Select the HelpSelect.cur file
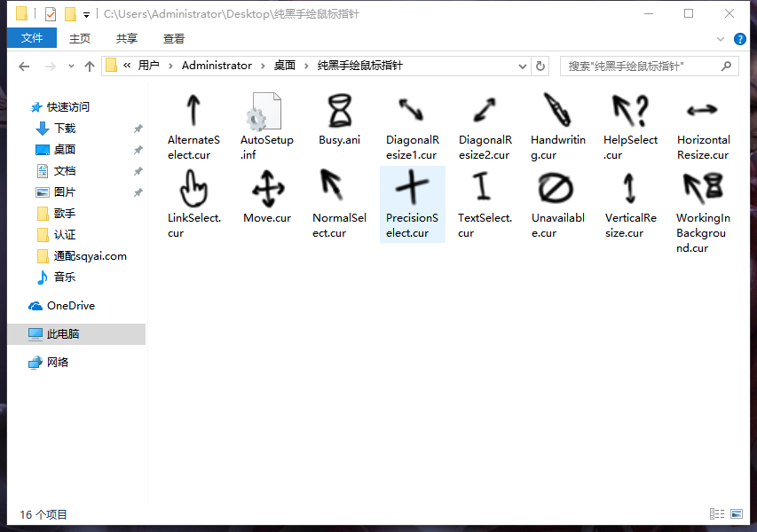 coord(630,127)
